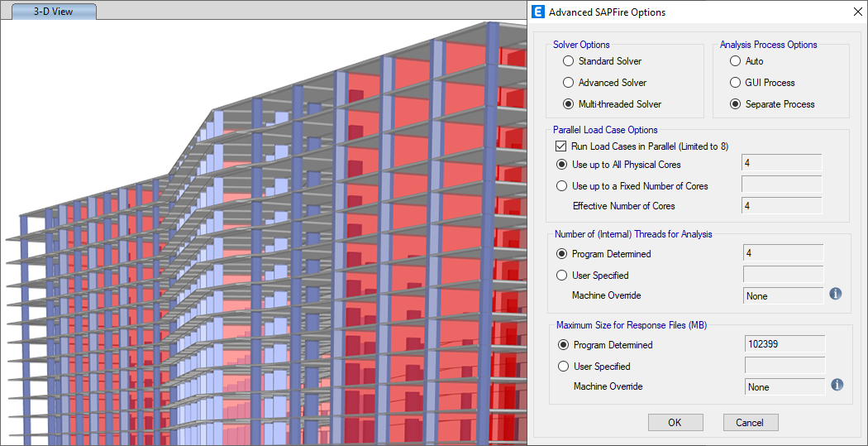This screenshot has width=868, height=446.
Task: Select the Multi-threaded Solver option
Action: pos(612,103)
